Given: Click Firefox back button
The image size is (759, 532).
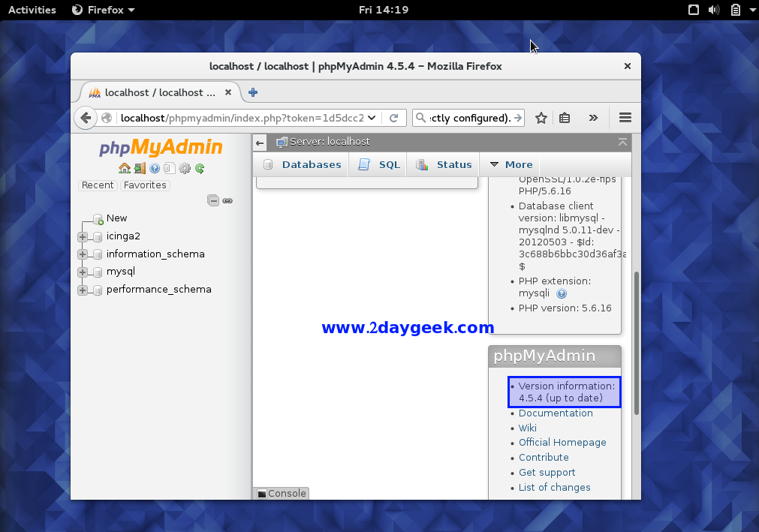Looking at the screenshot, I should tap(86, 118).
